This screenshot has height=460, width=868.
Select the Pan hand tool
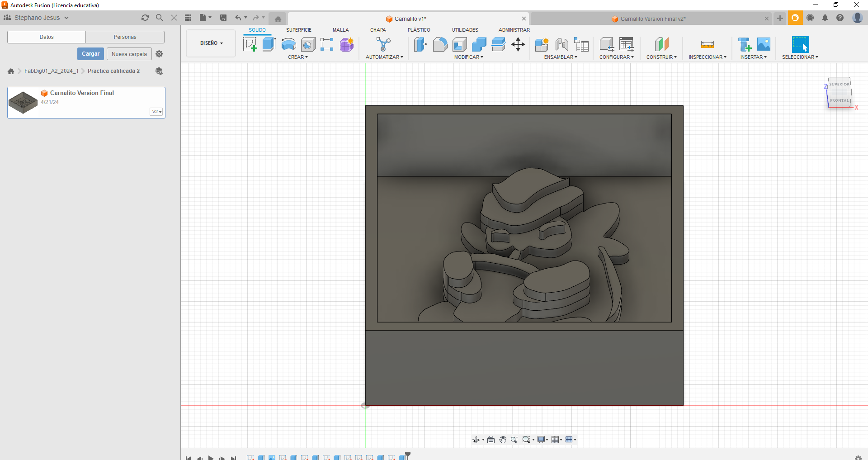tap(503, 440)
